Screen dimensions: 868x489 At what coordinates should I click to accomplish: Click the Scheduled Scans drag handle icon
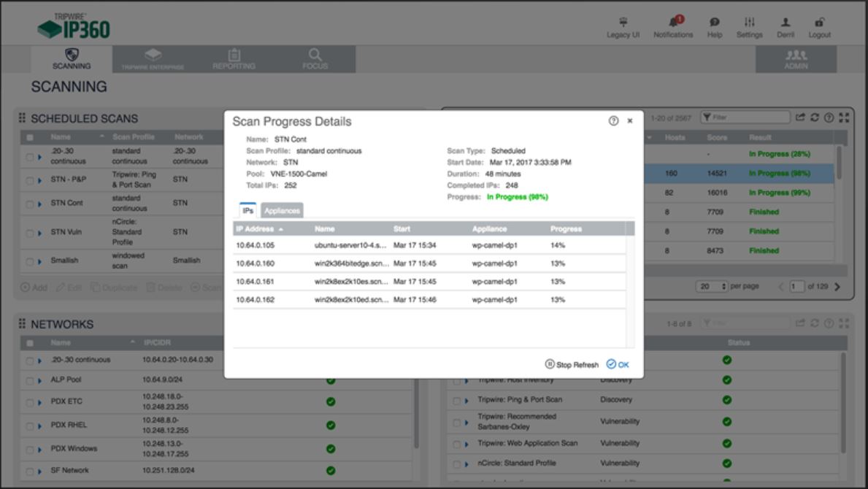tap(22, 118)
